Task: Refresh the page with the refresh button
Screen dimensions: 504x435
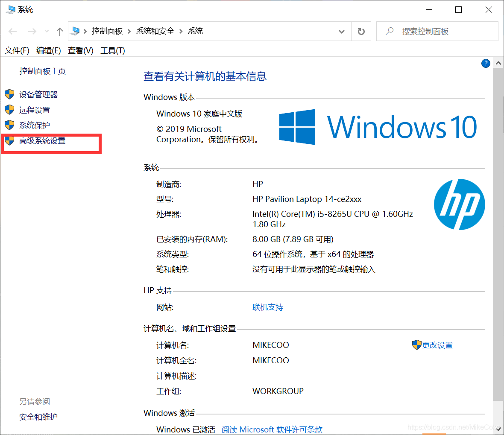Action: point(361,31)
